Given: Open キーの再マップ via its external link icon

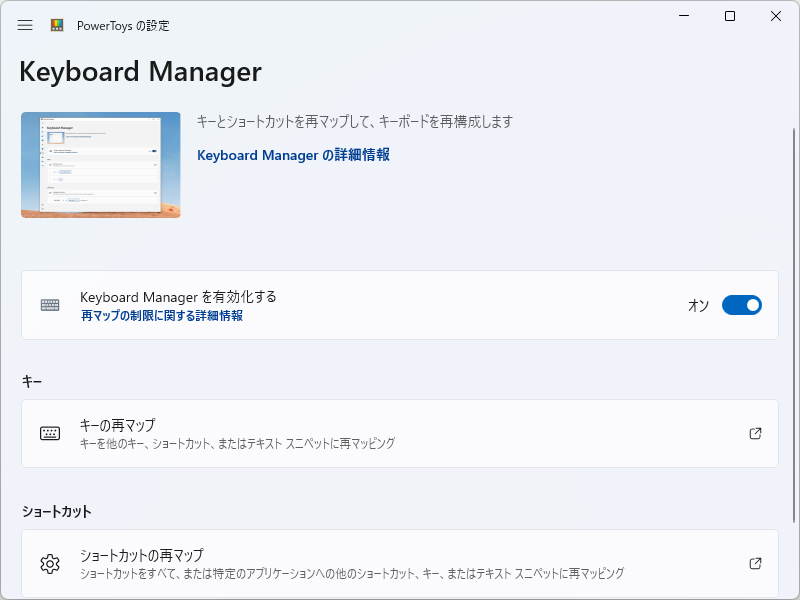Looking at the screenshot, I should pos(756,433).
